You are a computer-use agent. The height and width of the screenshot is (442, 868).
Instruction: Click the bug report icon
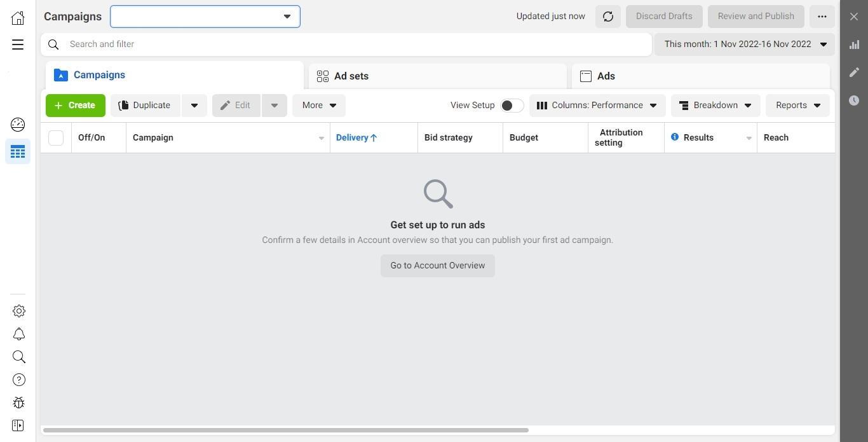(x=18, y=403)
